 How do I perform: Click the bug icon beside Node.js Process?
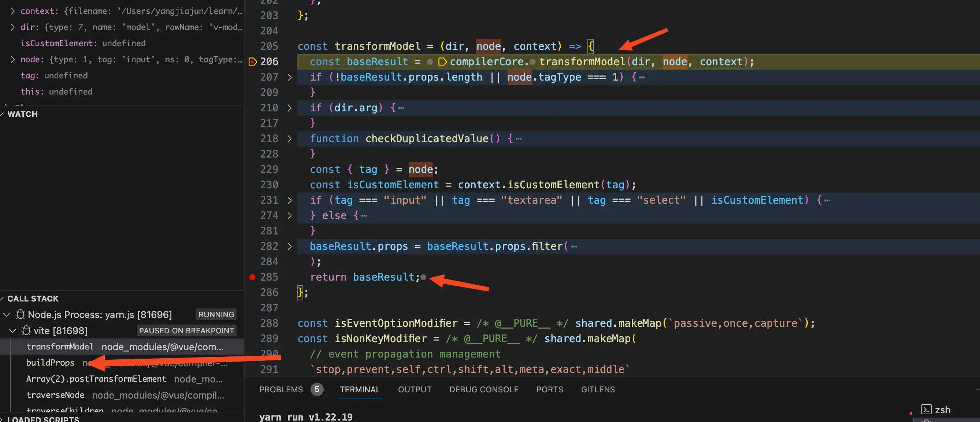(x=20, y=314)
